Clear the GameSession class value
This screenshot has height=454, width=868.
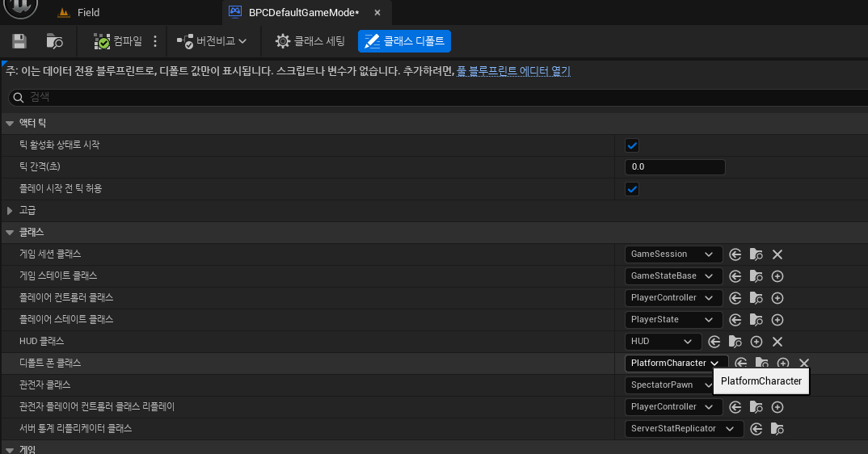point(777,254)
